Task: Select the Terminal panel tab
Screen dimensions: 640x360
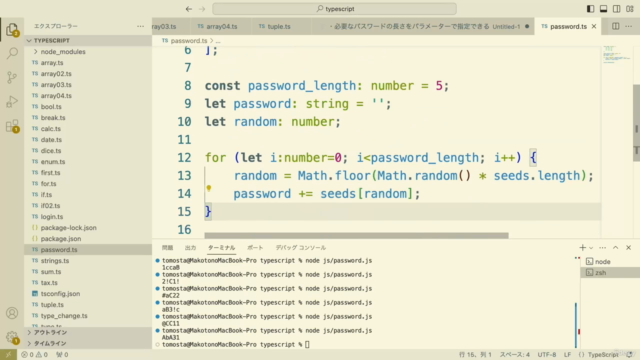Action: tap(222, 248)
